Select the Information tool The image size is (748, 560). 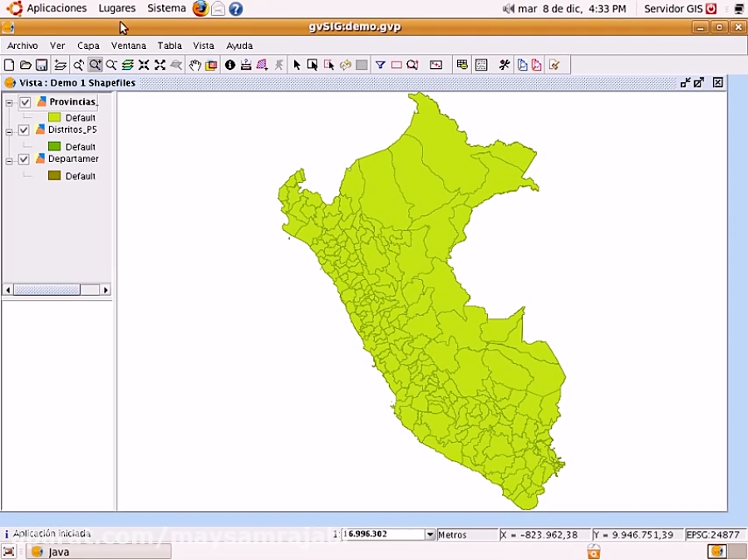click(230, 64)
